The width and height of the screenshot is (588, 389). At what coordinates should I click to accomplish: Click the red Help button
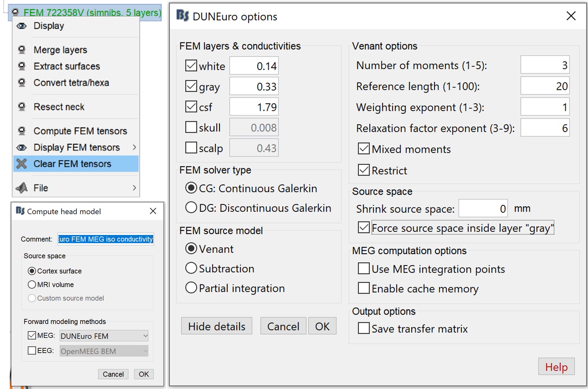pos(556,367)
